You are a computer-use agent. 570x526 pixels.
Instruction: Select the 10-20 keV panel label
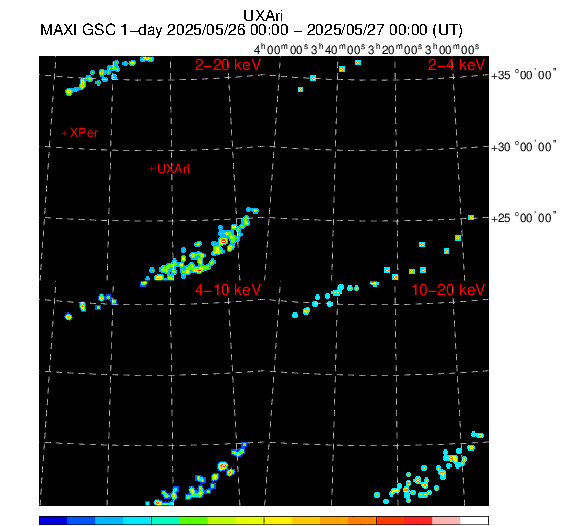[448, 290]
